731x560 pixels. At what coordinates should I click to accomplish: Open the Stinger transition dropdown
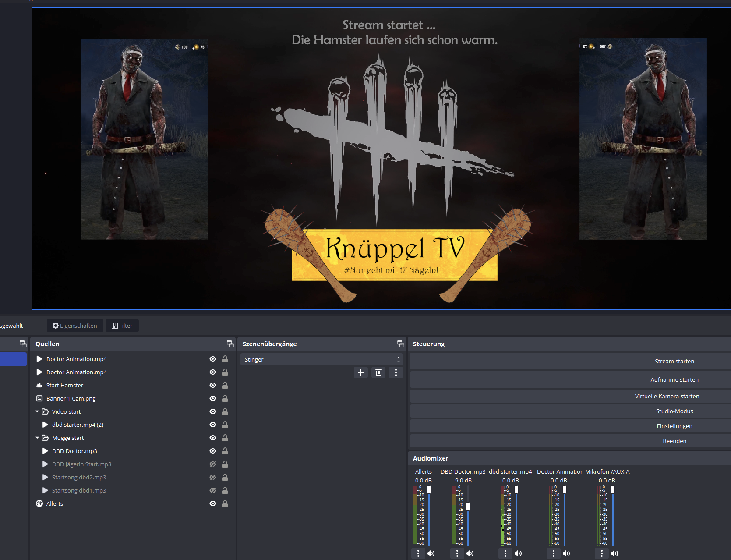tap(321, 359)
